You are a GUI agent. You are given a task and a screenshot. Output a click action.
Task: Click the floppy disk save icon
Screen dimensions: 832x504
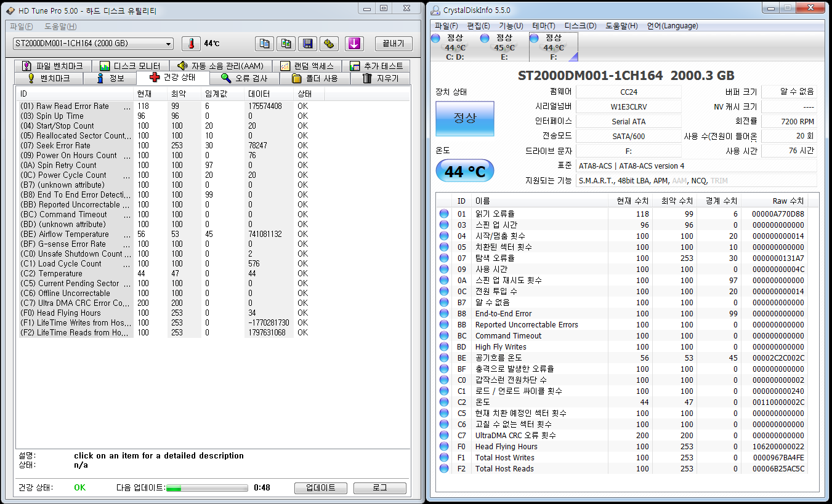307,44
